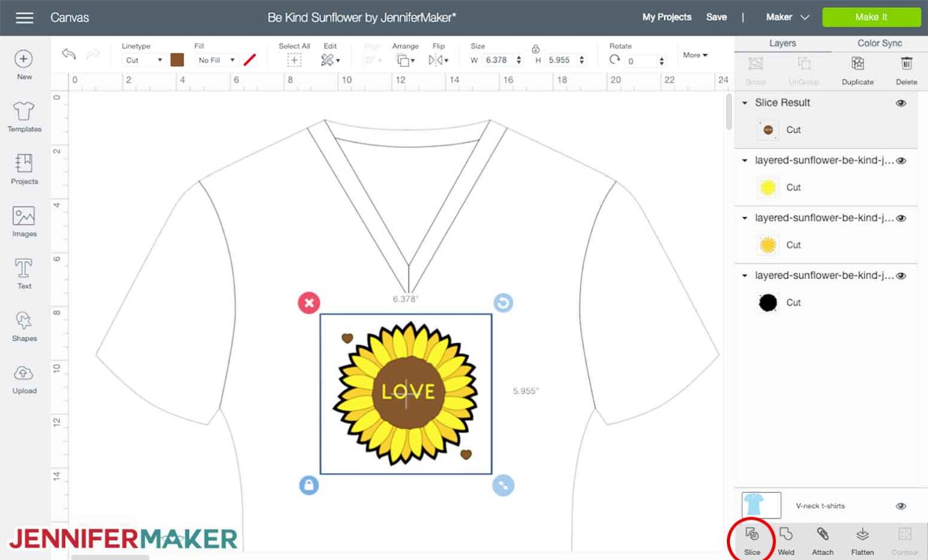This screenshot has width=928, height=560.
Task: Open the Images library
Action: 24,221
